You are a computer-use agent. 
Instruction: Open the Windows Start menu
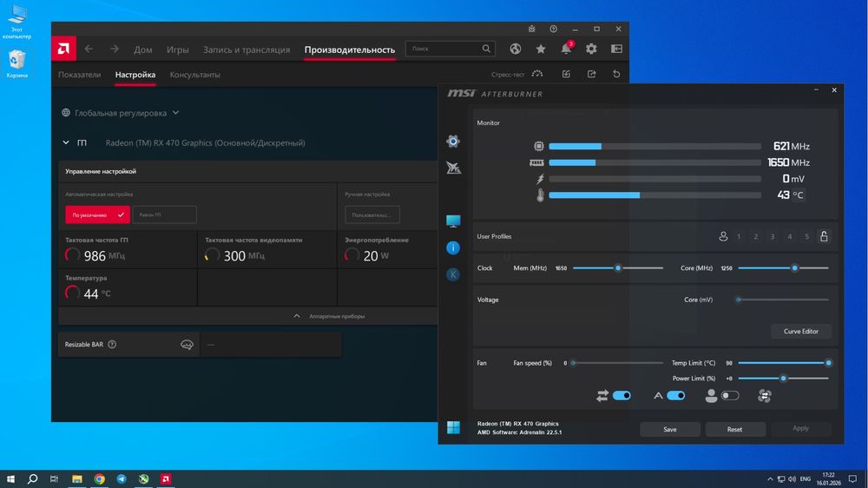[10, 478]
